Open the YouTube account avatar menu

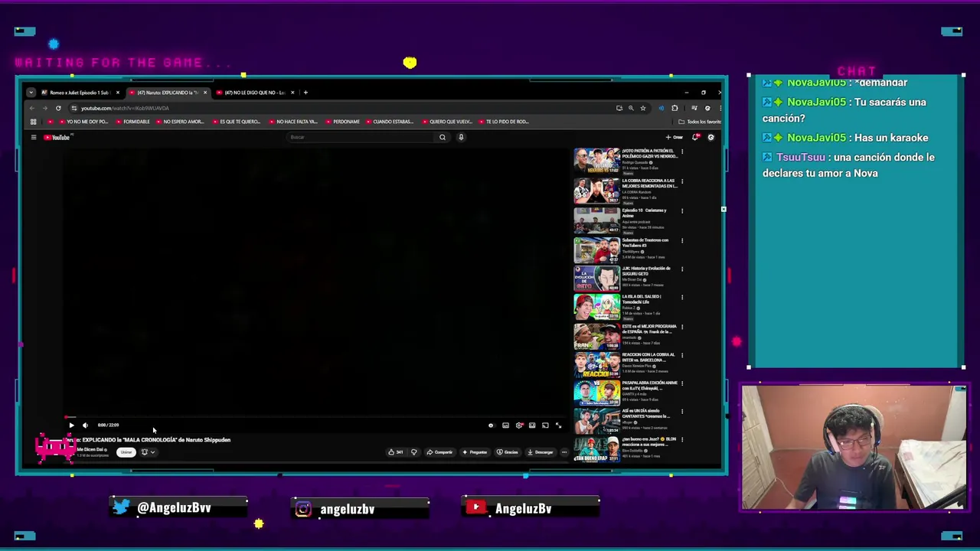click(x=710, y=137)
